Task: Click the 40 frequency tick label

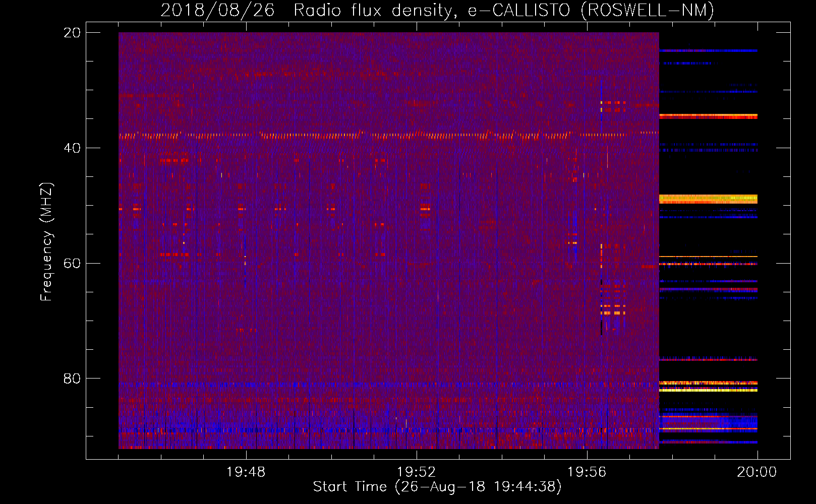Action: click(x=72, y=148)
